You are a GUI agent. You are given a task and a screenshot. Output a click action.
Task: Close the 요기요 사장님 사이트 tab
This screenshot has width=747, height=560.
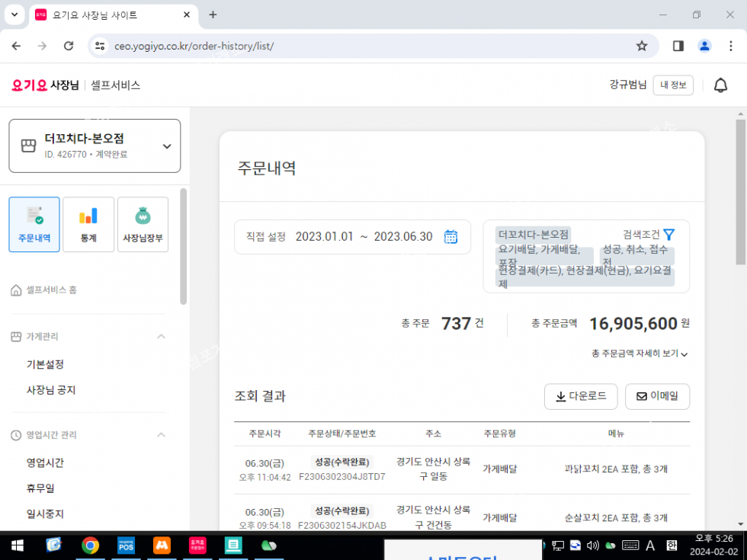(187, 14)
